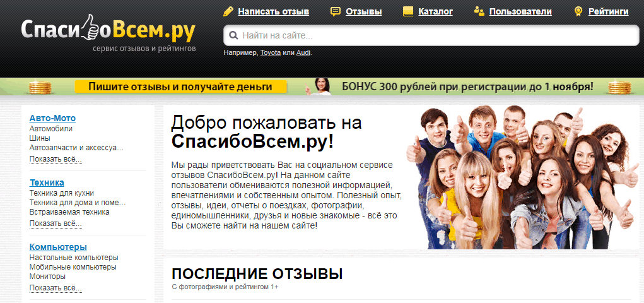Viewport: 644px width, 303px height.
Task: Click the magnifier icon in search box
Action: point(233,36)
